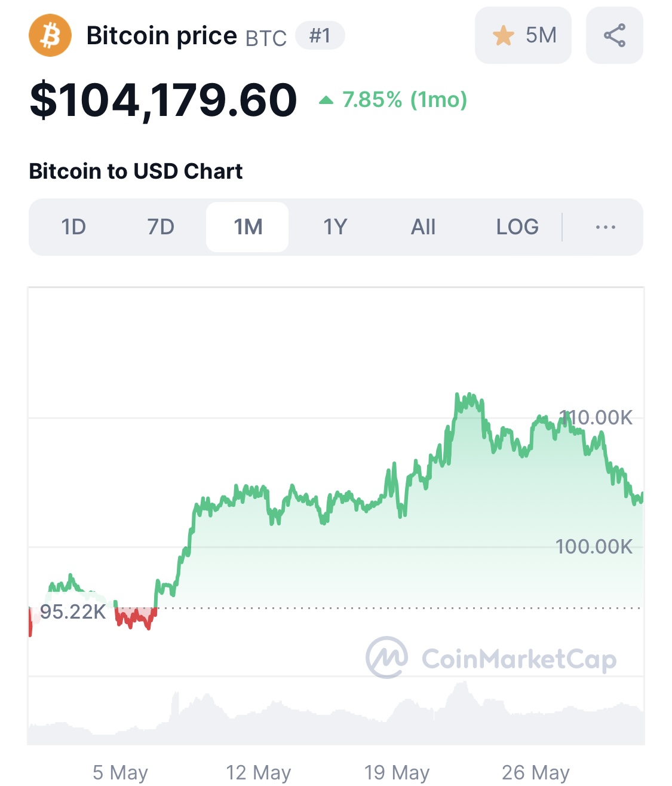Toggle LOG scale on chart
The height and width of the screenshot is (786, 672).
tap(517, 227)
